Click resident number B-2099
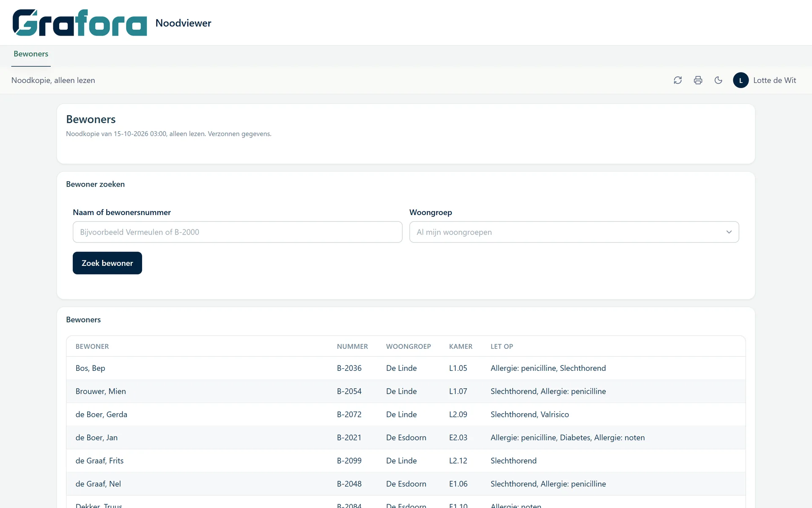This screenshot has height=508, width=812. (x=349, y=461)
